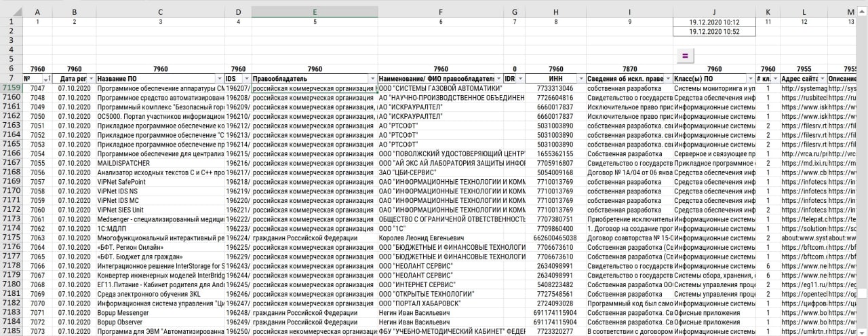Select column G header
The image size is (868, 336).
point(515,12)
